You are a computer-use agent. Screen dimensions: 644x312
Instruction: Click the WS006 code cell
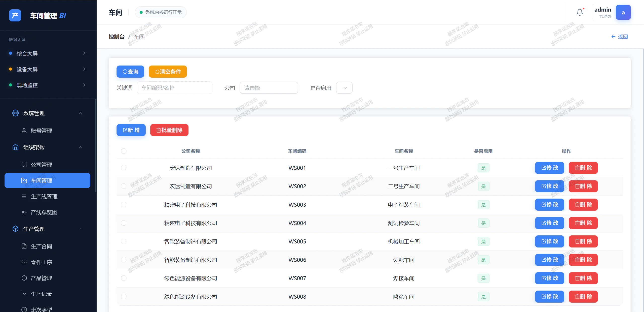click(297, 260)
